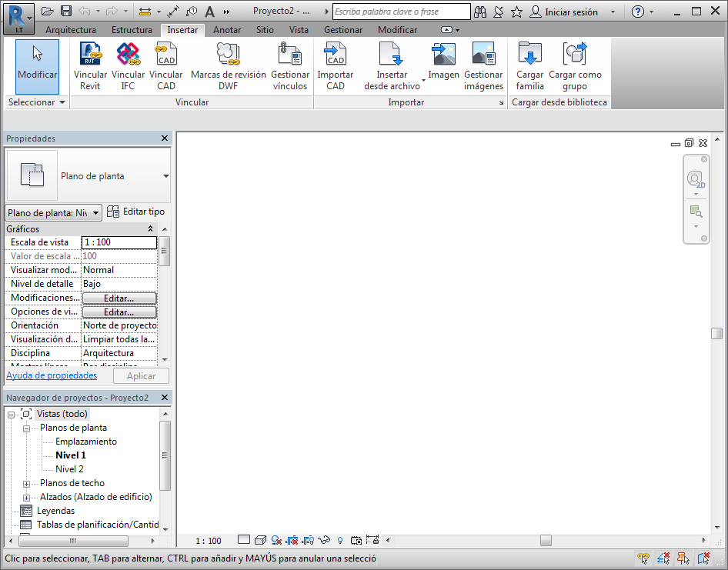This screenshot has height=570, width=728.
Task: Select the Measure between points tool
Action: 145,12
